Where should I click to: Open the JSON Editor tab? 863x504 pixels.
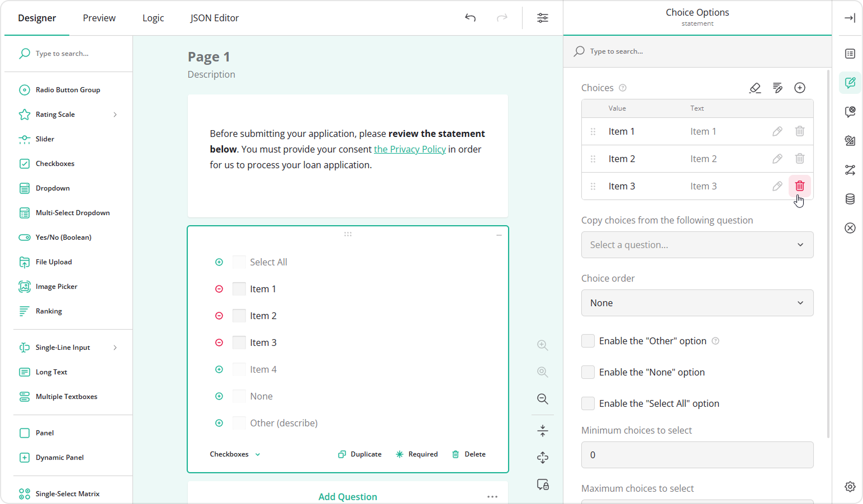click(214, 18)
